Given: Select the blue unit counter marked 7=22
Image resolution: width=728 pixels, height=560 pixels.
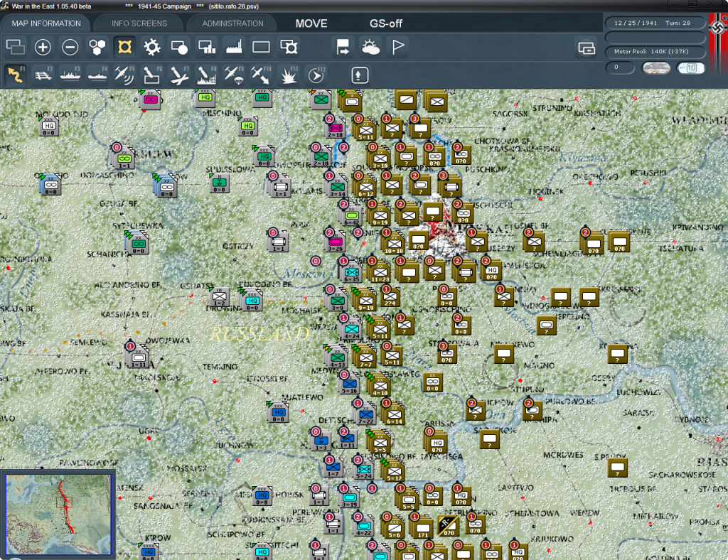Looking at the screenshot, I should click(366, 414).
